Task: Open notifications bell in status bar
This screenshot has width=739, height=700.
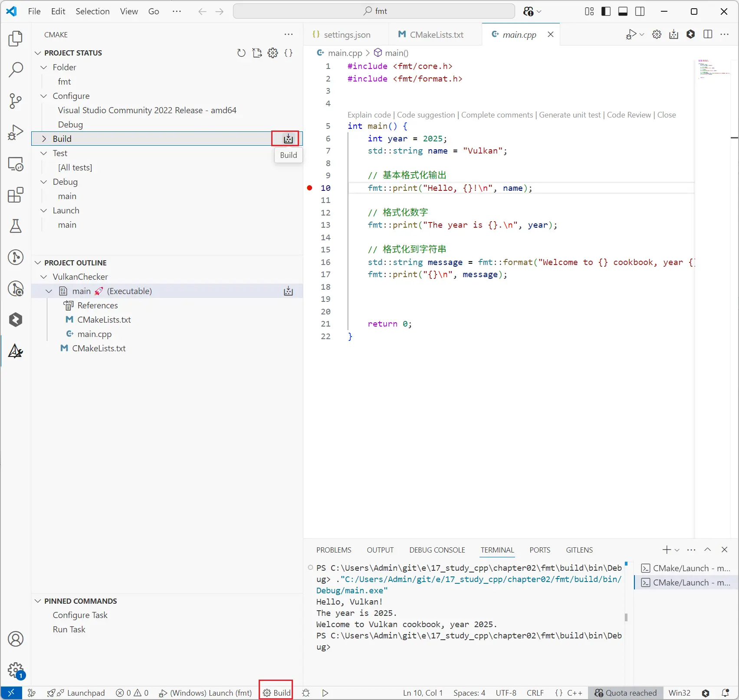Action: click(725, 693)
